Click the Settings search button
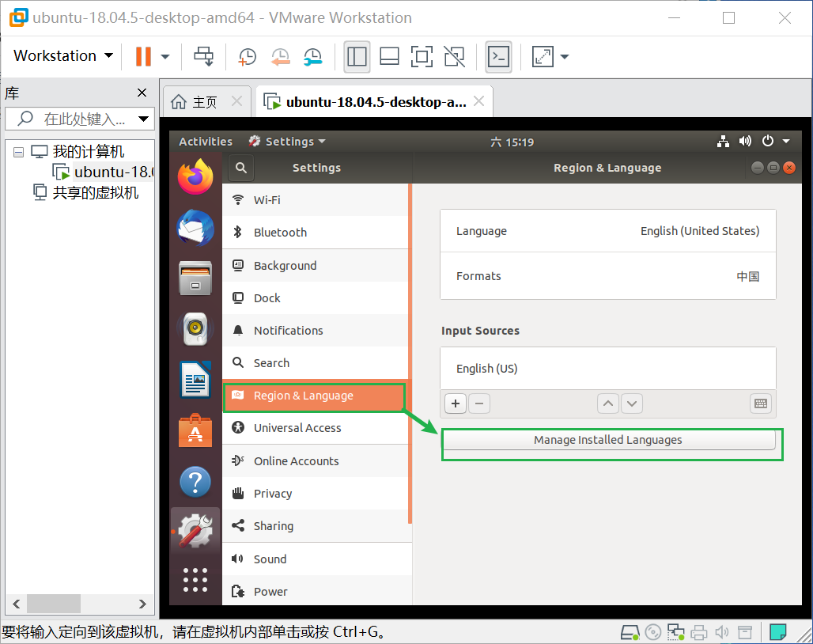Image resolution: width=813 pixels, height=644 pixels. point(240,168)
